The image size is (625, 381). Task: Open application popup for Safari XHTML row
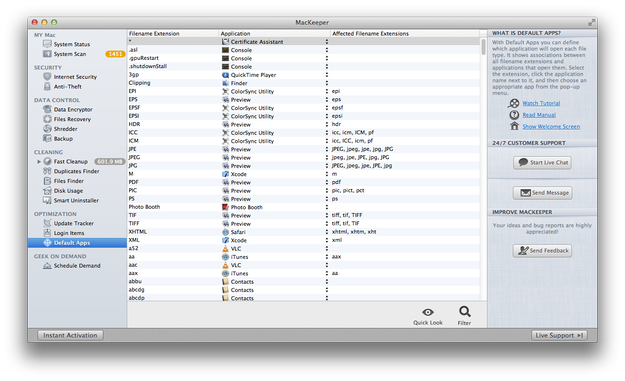pyautogui.click(x=326, y=232)
